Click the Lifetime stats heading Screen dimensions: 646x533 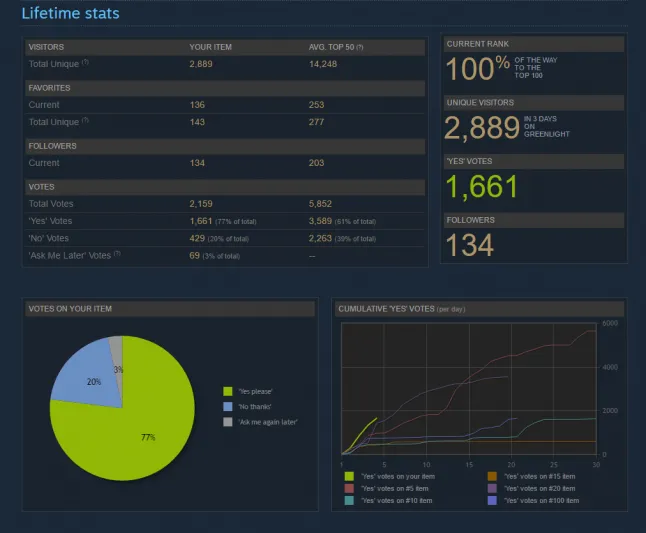(70, 13)
